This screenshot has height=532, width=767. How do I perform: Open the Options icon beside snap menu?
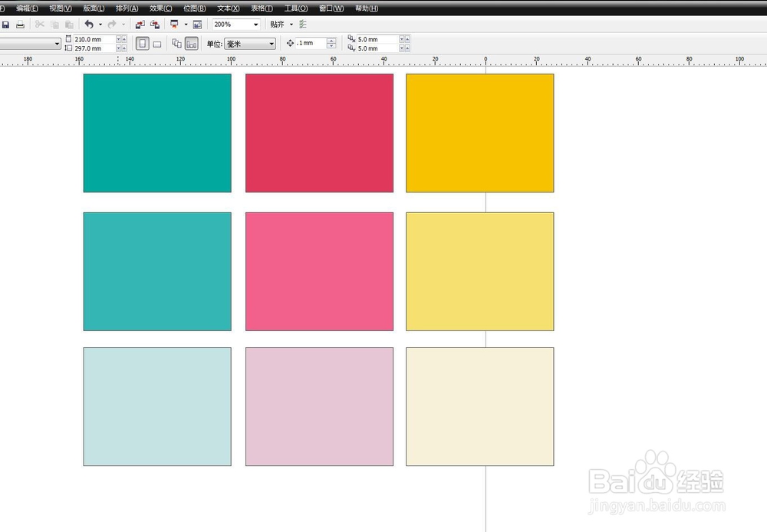tap(303, 25)
